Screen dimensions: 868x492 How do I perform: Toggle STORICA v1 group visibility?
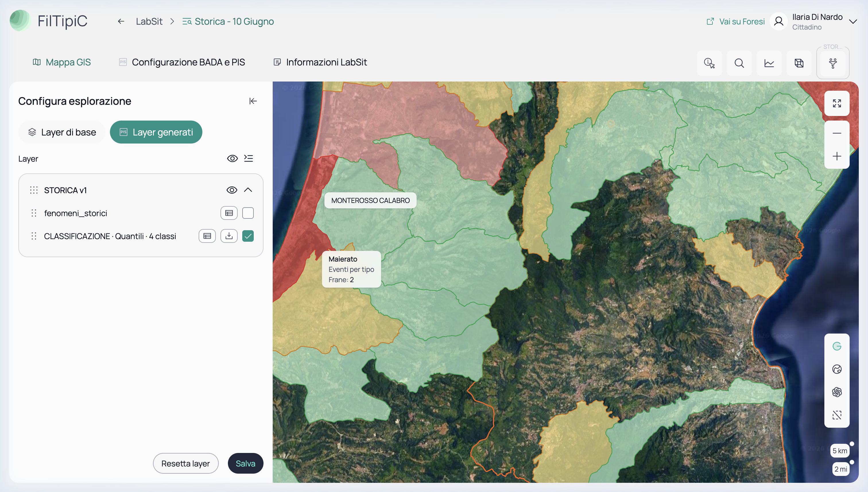(232, 190)
